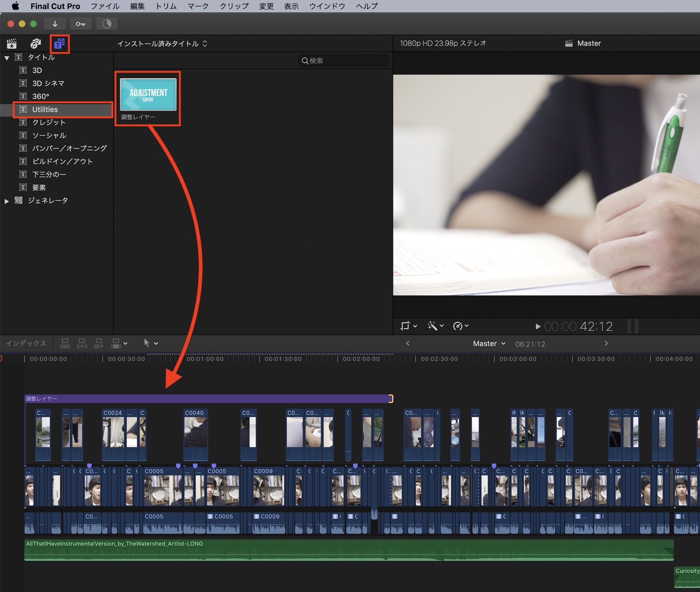Image resolution: width=700 pixels, height=592 pixels.
Task: Expand the ジェネレータ category
Action: (x=7, y=201)
